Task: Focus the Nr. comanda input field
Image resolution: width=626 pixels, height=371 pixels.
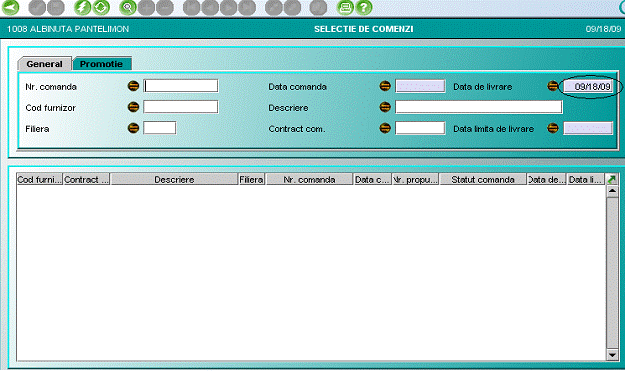Action: pos(181,86)
